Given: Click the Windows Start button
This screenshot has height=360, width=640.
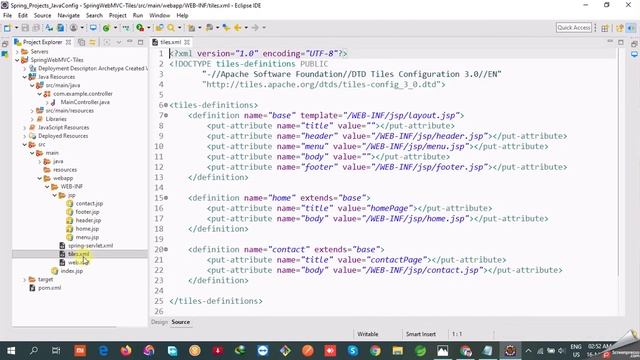Looking at the screenshot, I should click(x=11, y=351).
